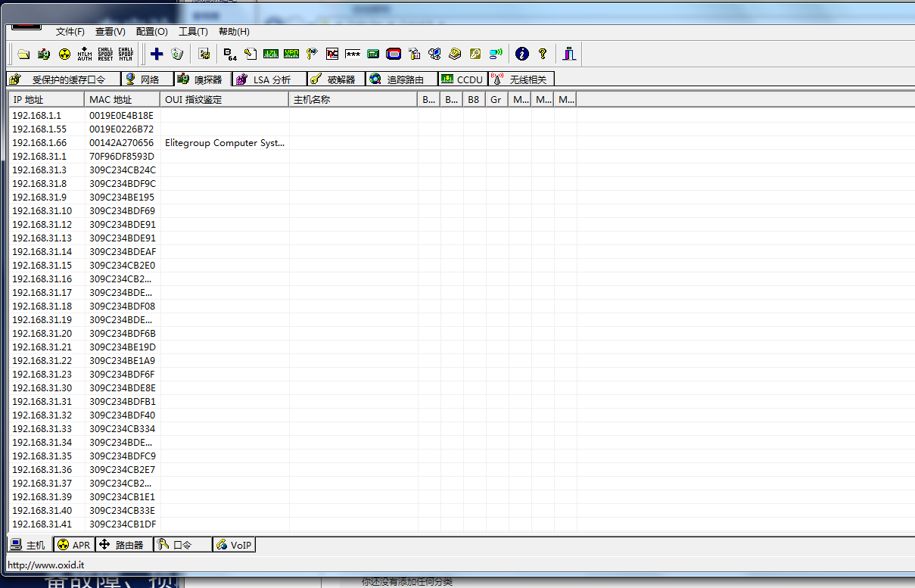
Task: Open the 文件(F) menu
Action: coord(70,32)
